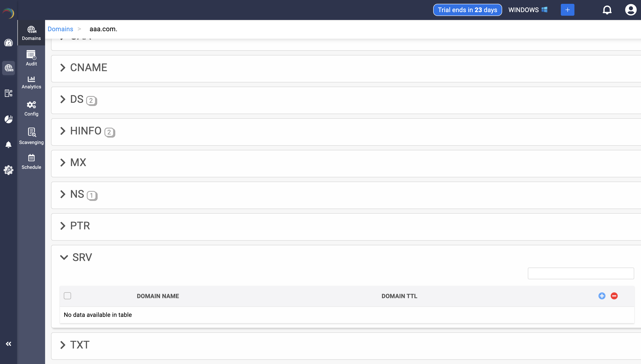Click the notifications bell in header
The image size is (641, 364).
[x=607, y=10]
